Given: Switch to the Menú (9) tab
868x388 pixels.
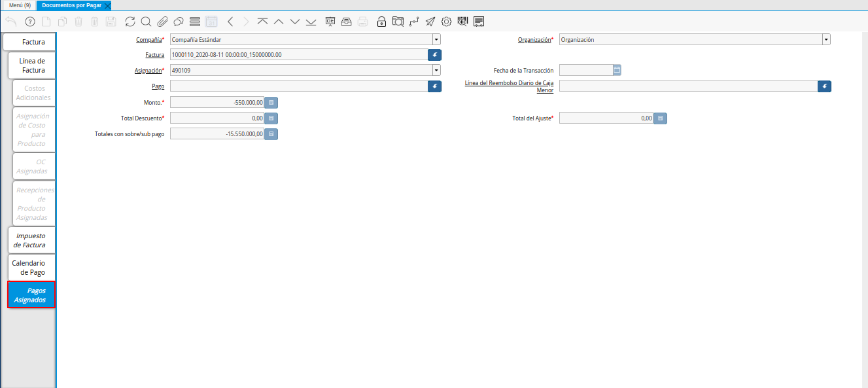Looking at the screenshot, I should tap(20, 5).
